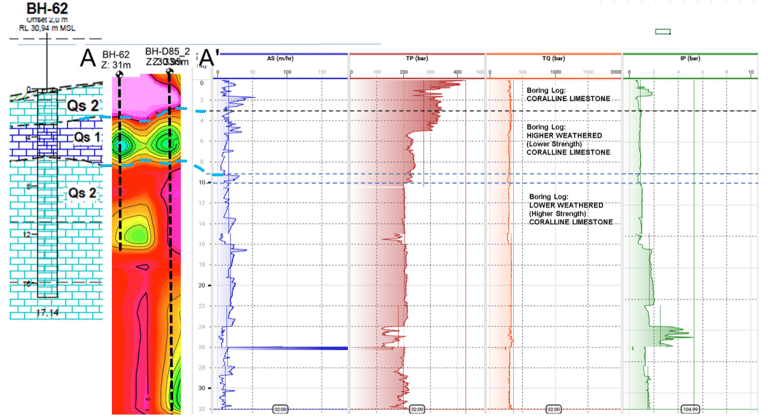This screenshot has height=420, width=768.
Task: Click the IP (bar) track header
Action: (690, 58)
